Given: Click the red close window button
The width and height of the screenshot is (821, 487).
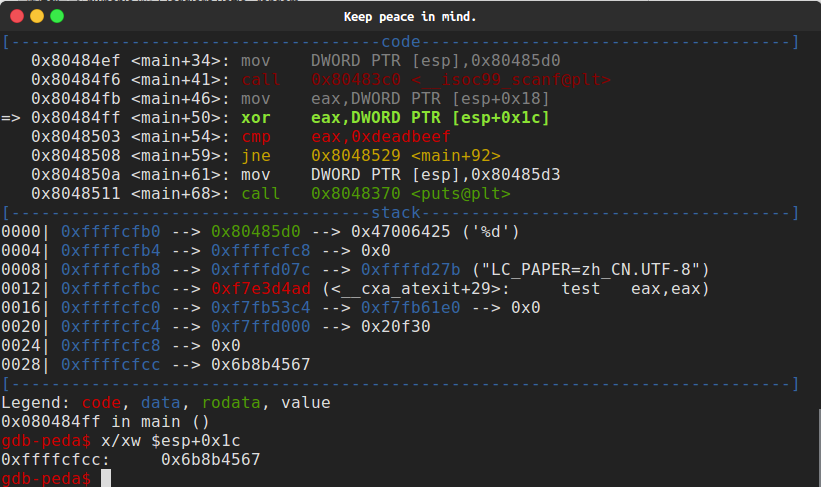Looking at the screenshot, I should pos(17,16).
